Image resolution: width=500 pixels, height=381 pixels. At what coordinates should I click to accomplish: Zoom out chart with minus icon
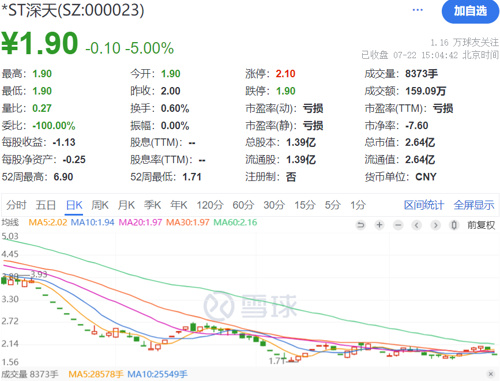tap(398, 225)
